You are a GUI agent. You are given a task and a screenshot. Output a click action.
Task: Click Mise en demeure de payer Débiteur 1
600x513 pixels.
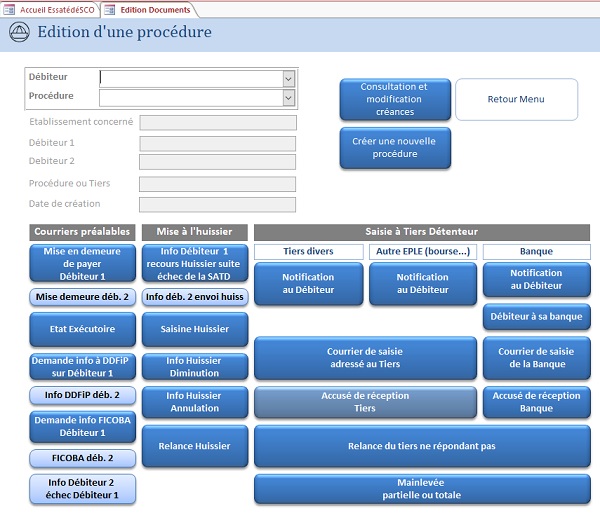coord(82,264)
